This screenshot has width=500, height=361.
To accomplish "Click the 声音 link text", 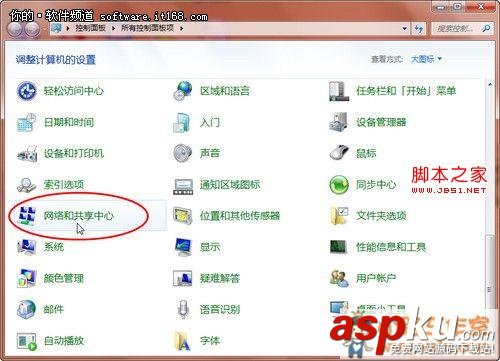I will [x=210, y=153].
